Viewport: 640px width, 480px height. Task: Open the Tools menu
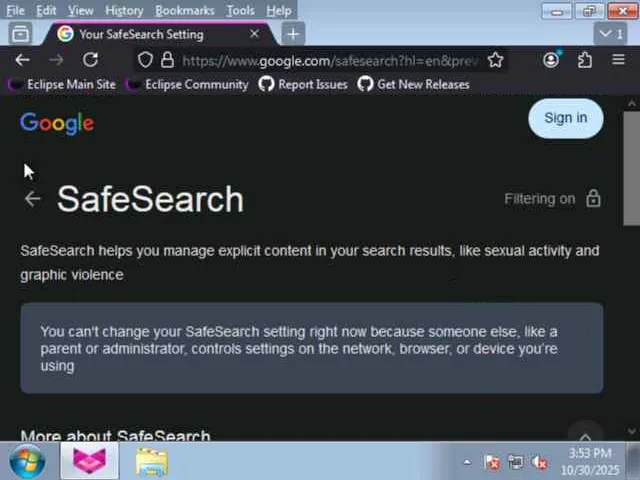(x=240, y=10)
